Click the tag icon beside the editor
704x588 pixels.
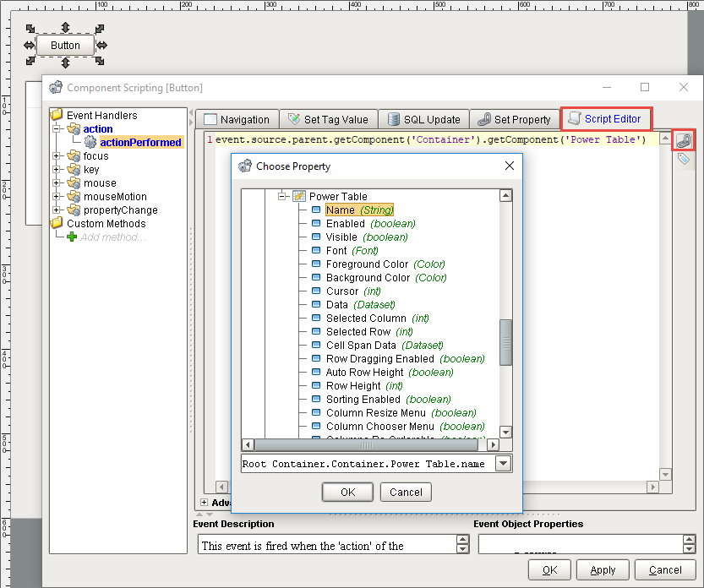[684, 159]
